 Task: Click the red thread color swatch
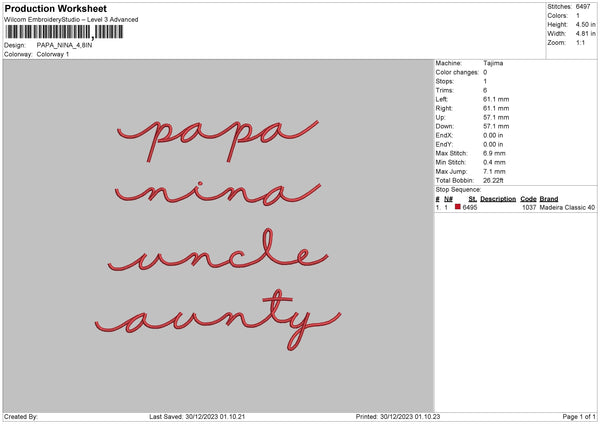[458, 207]
